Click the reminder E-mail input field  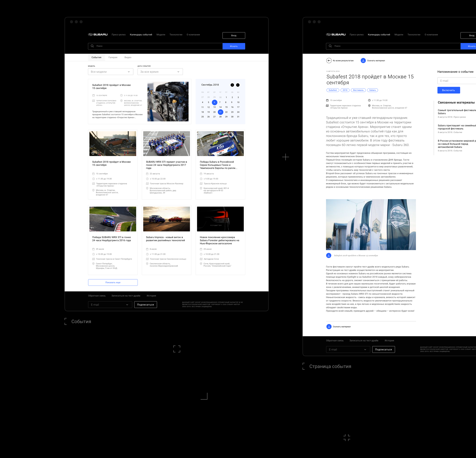(x=457, y=81)
